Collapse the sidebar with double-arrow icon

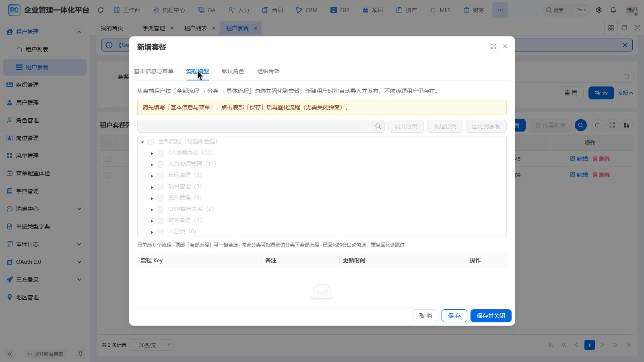pyautogui.click(x=10, y=354)
